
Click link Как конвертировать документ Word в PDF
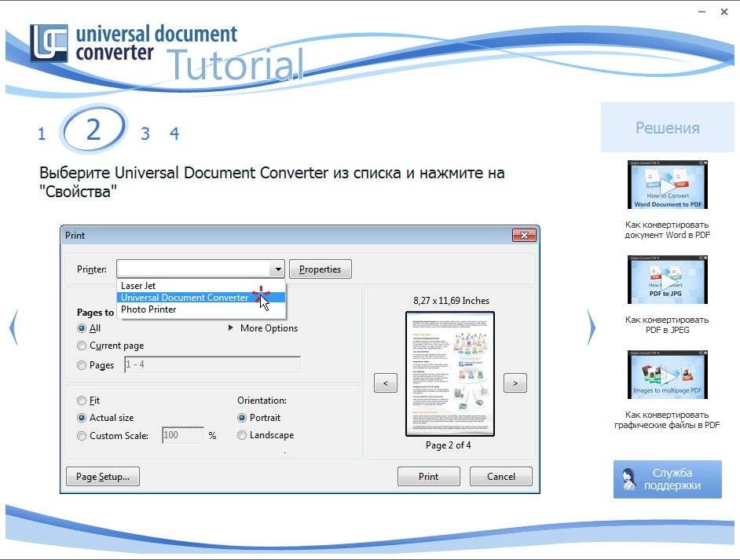(x=667, y=230)
